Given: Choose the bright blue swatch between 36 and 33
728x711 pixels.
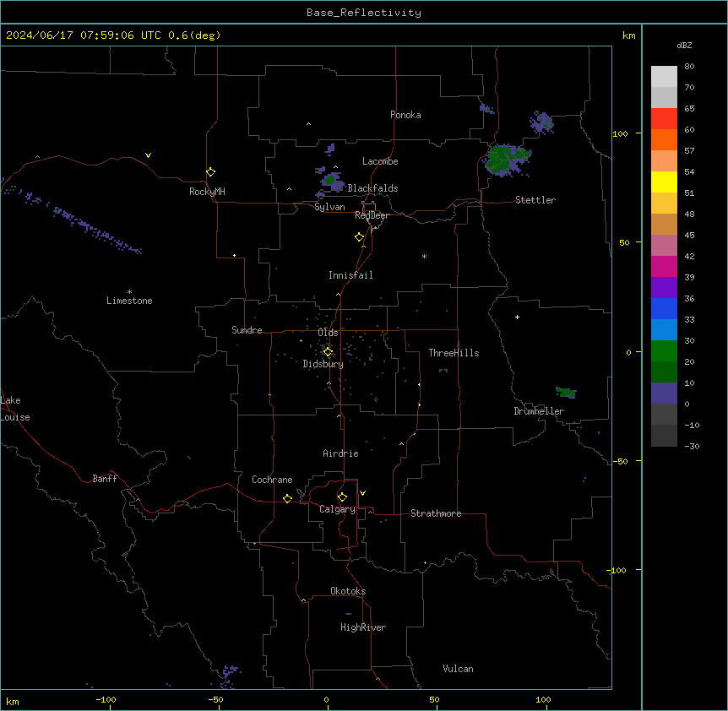Looking at the screenshot, I should (x=664, y=308).
